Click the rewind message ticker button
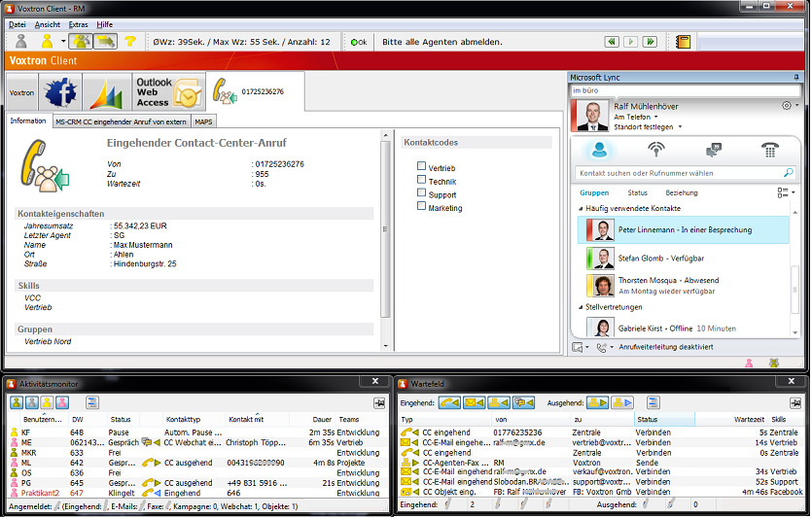Viewport: 812px width, 518px height. [612, 42]
